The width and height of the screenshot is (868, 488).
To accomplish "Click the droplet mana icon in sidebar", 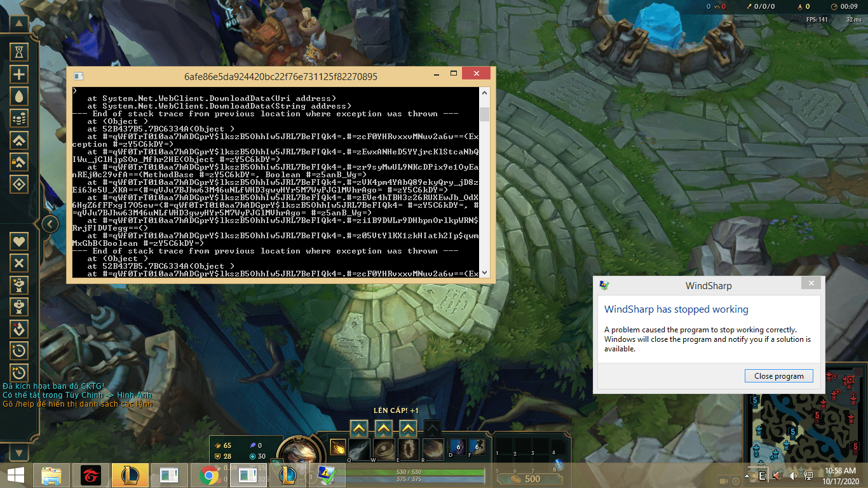I will [x=20, y=96].
